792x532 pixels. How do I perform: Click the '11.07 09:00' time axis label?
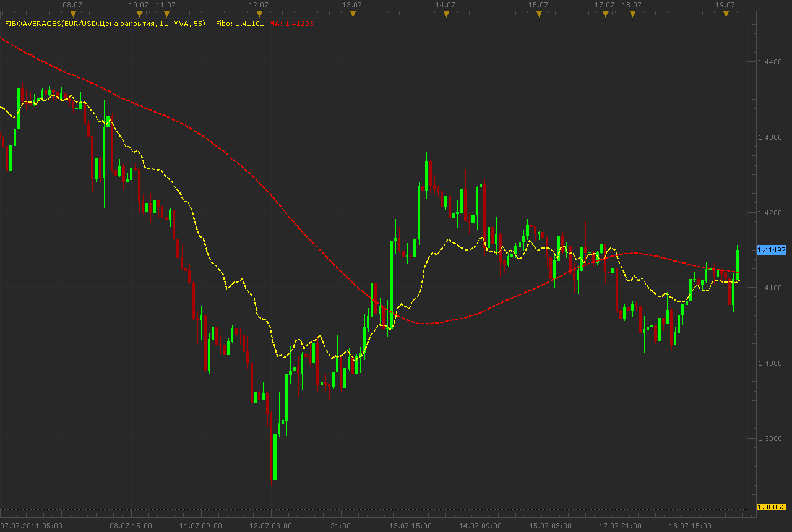click(x=202, y=526)
